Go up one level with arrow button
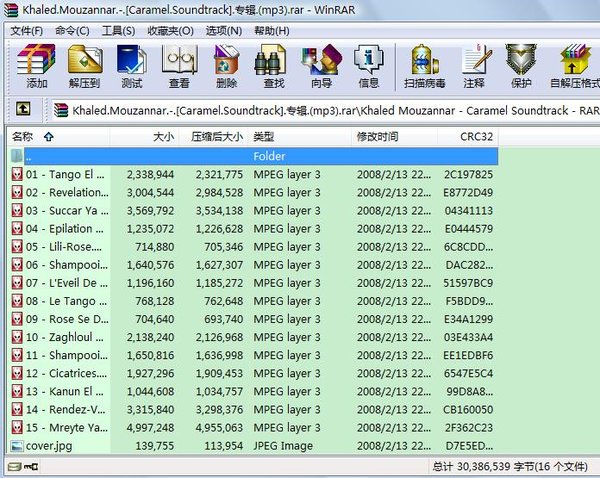This screenshot has height=478, width=600. point(23,109)
